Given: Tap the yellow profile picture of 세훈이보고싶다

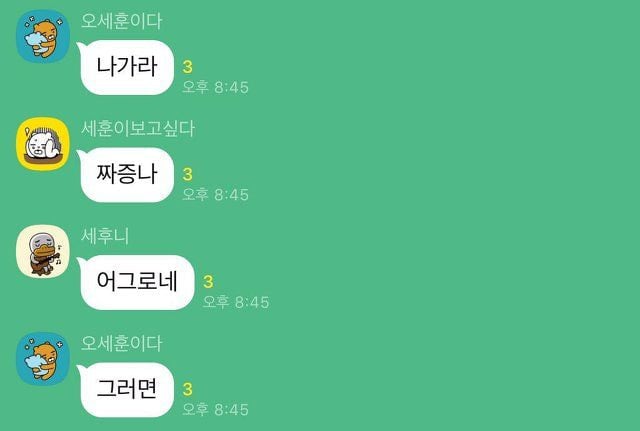Looking at the screenshot, I should click(43, 144).
